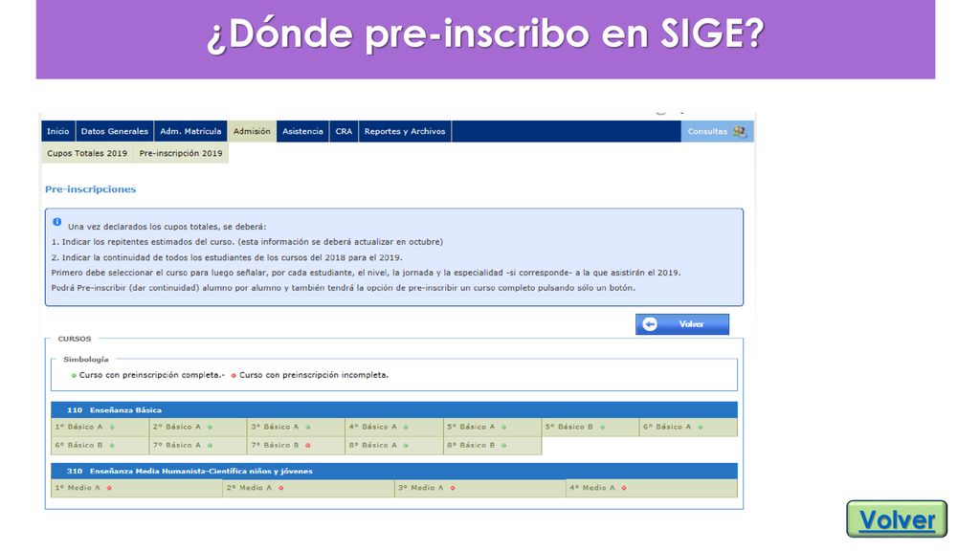The width and height of the screenshot is (980, 551).
Task: Click the Consultas button
Action: [718, 131]
